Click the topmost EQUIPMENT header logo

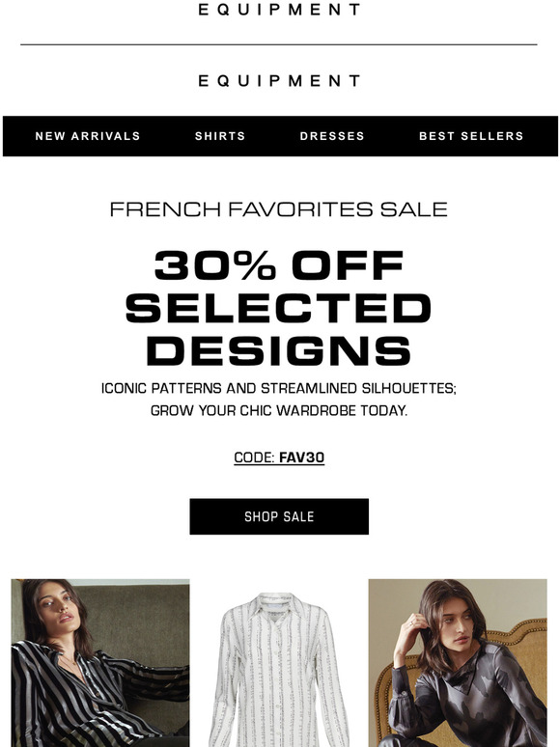279,10
